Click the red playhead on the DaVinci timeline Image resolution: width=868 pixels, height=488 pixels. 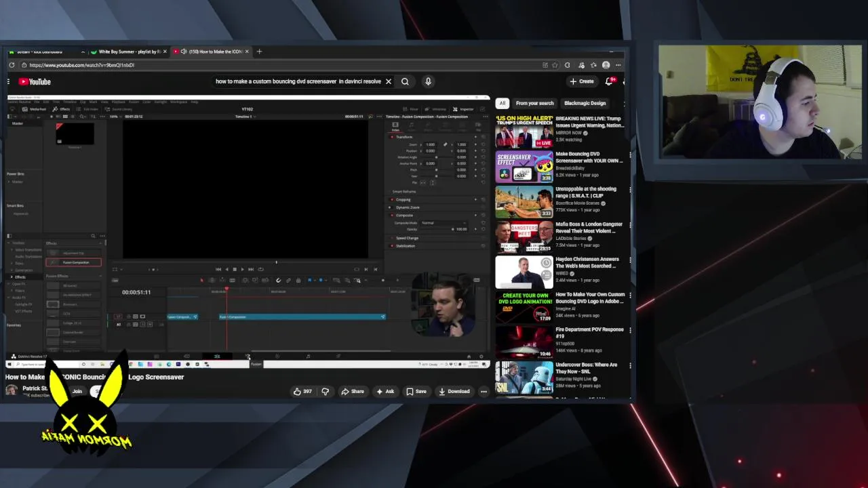pos(226,290)
